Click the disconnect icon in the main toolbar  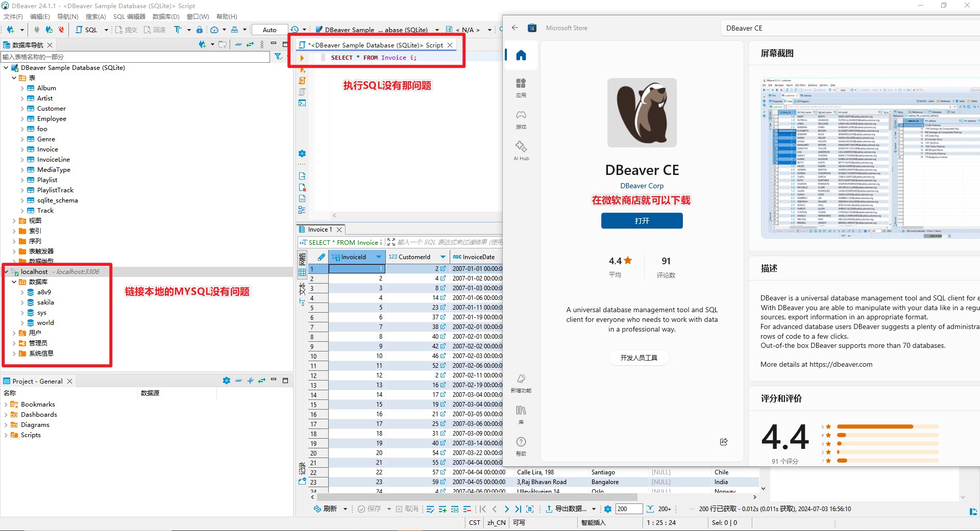(x=61, y=30)
